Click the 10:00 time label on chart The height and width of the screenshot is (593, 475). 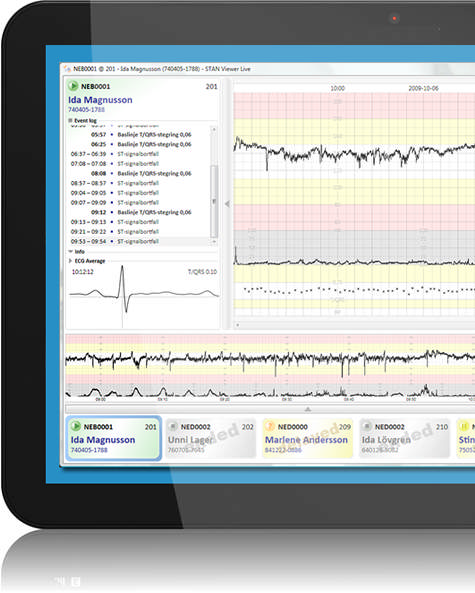click(338, 88)
